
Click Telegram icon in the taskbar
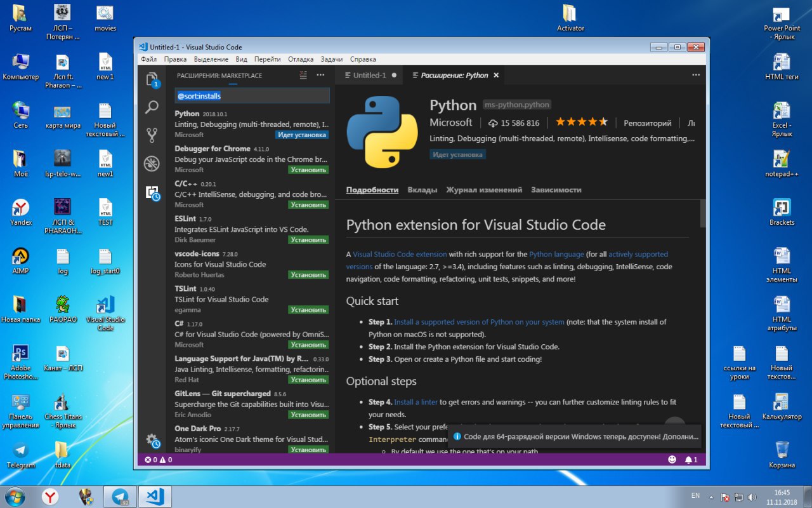point(120,496)
